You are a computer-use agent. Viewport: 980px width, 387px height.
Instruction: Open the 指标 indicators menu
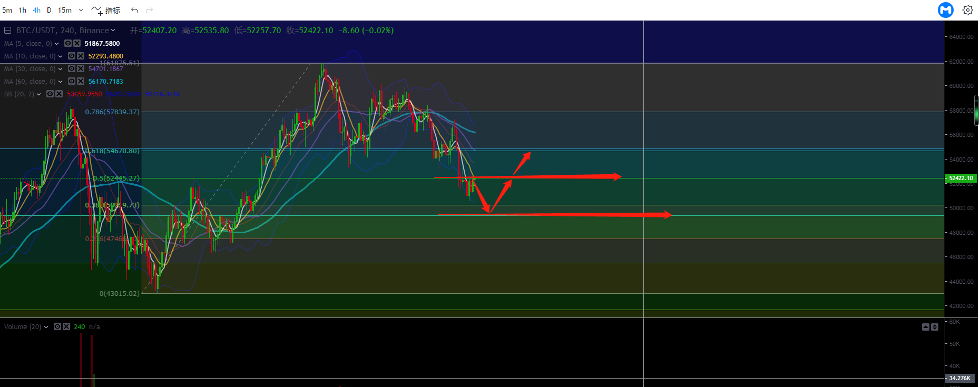tap(113, 11)
